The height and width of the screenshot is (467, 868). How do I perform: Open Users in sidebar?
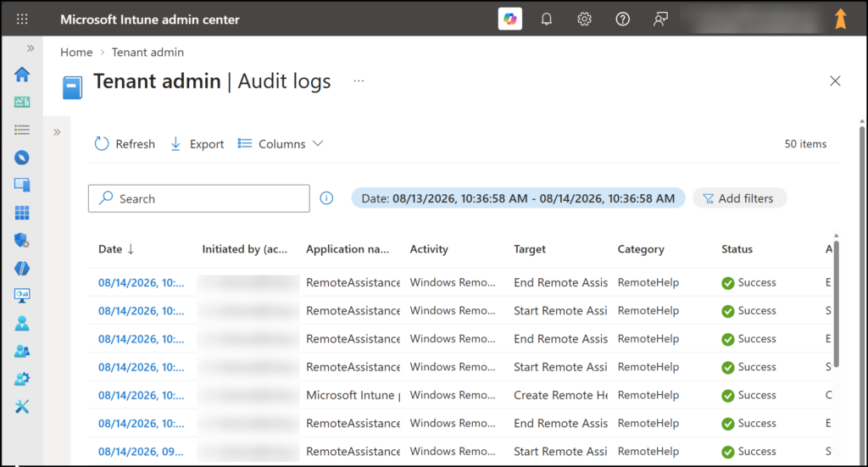click(22, 323)
